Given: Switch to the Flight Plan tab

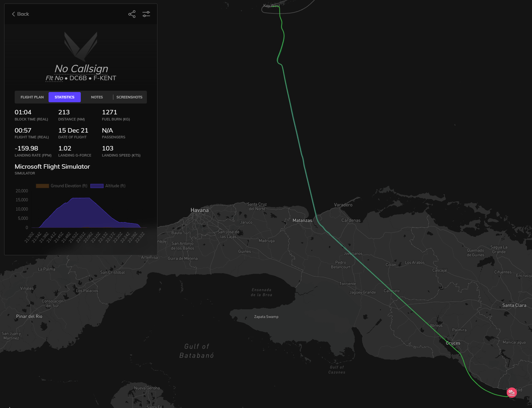Looking at the screenshot, I should [32, 97].
